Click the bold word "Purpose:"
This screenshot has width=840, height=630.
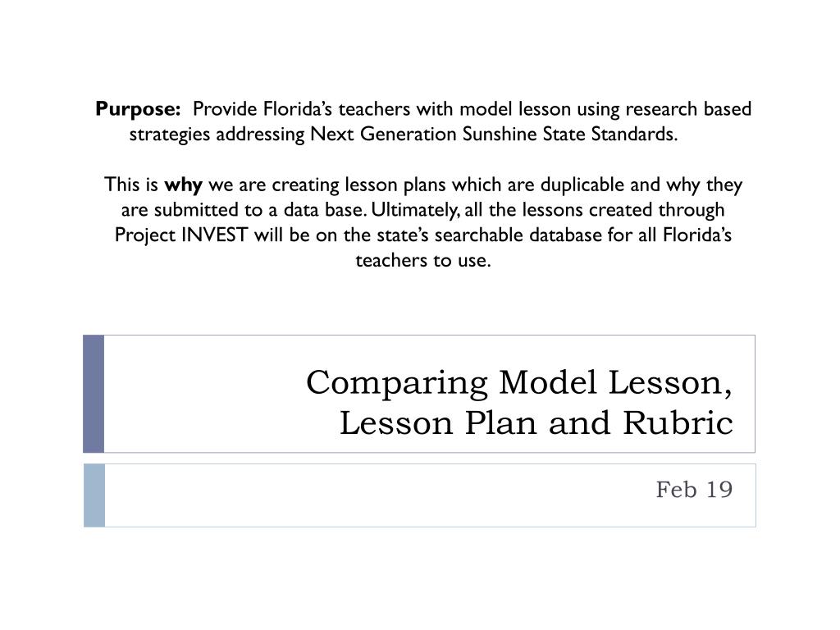coord(138,110)
